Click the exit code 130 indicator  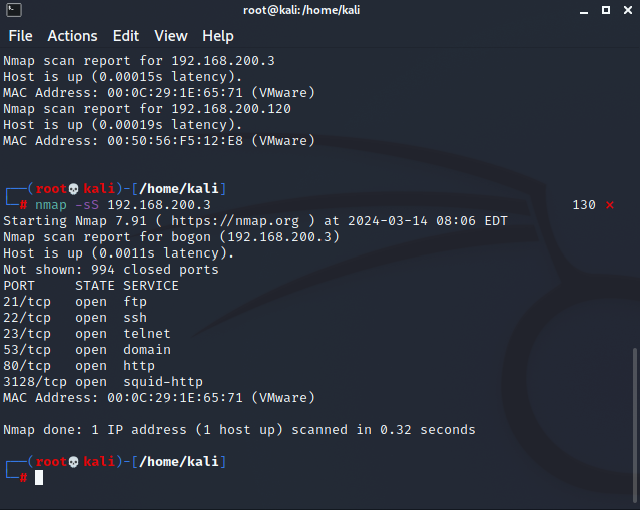pyautogui.click(x=584, y=205)
